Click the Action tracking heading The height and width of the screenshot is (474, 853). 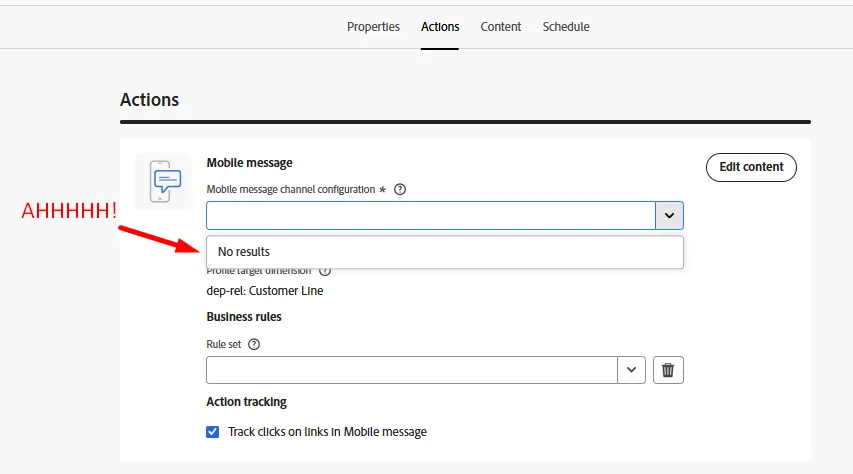coord(246,402)
